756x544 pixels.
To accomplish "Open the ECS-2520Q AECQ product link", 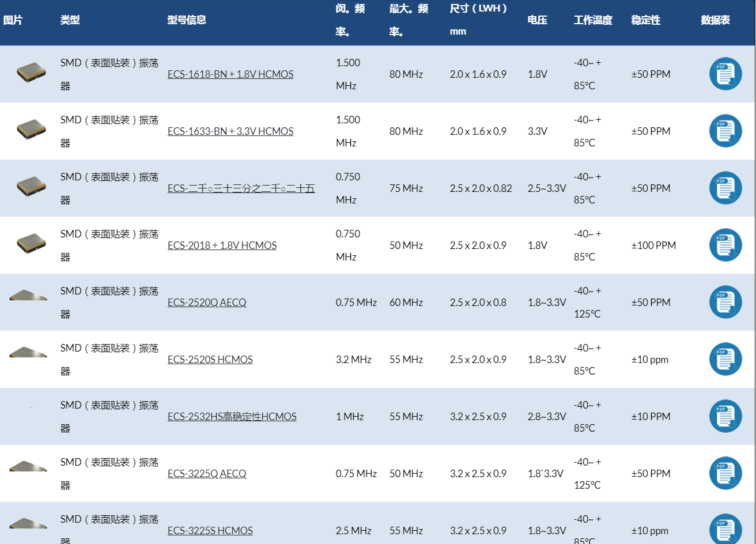I will [x=206, y=303].
